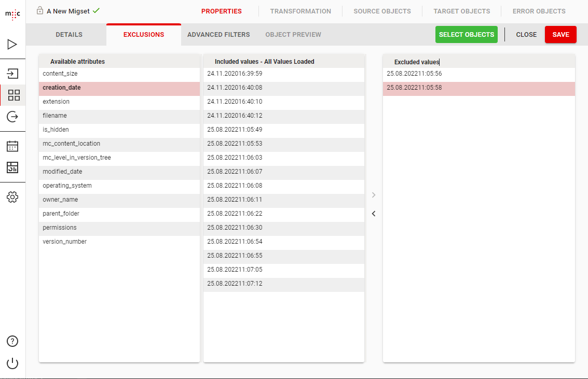Move value back using left chevron

tap(374, 214)
